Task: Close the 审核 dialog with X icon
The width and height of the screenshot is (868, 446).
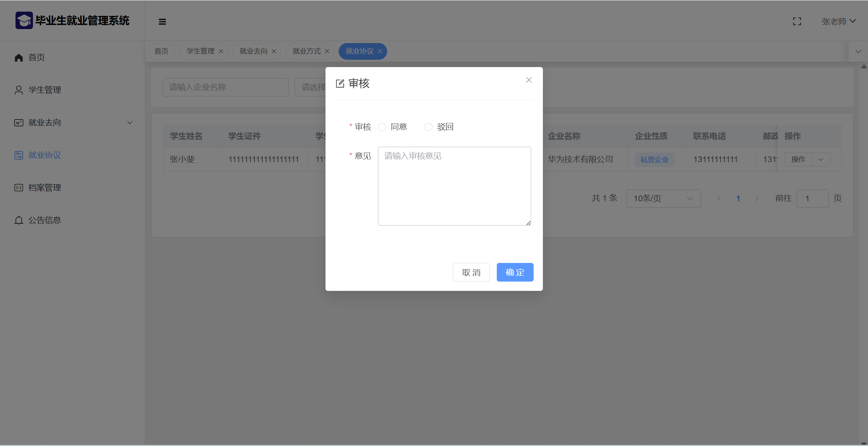Action: [x=529, y=80]
